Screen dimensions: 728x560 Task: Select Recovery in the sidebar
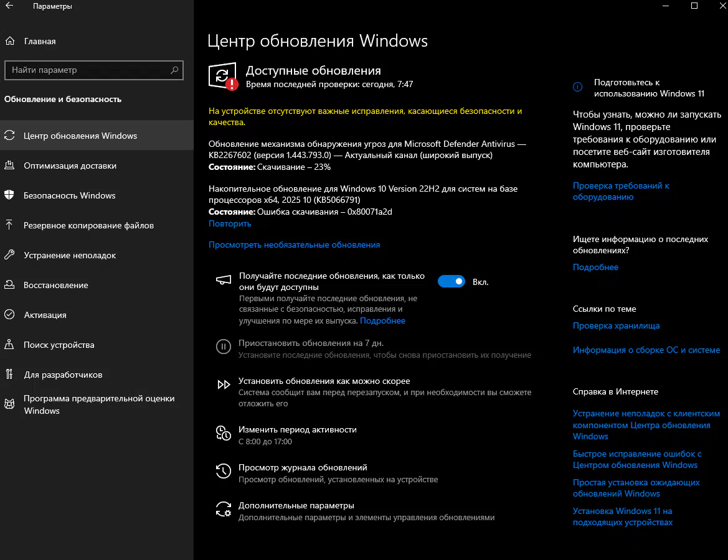click(x=56, y=285)
